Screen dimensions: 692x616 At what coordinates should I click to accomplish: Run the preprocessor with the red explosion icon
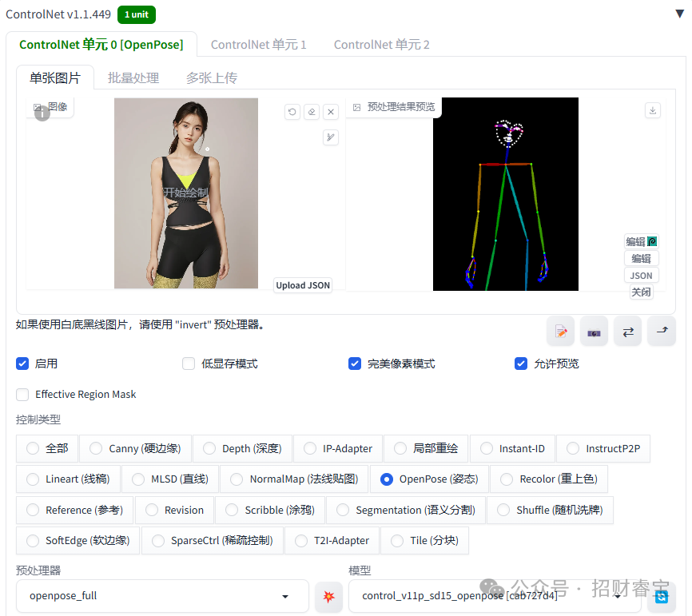(328, 596)
